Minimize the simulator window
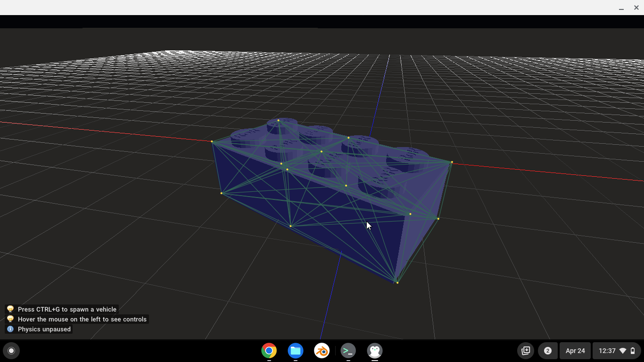Image resolution: width=644 pixels, height=362 pixels. [x=621, y=8]
